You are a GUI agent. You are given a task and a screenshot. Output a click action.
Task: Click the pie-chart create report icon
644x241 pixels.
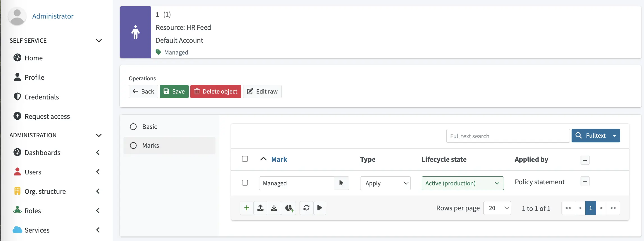coord(289,208)
